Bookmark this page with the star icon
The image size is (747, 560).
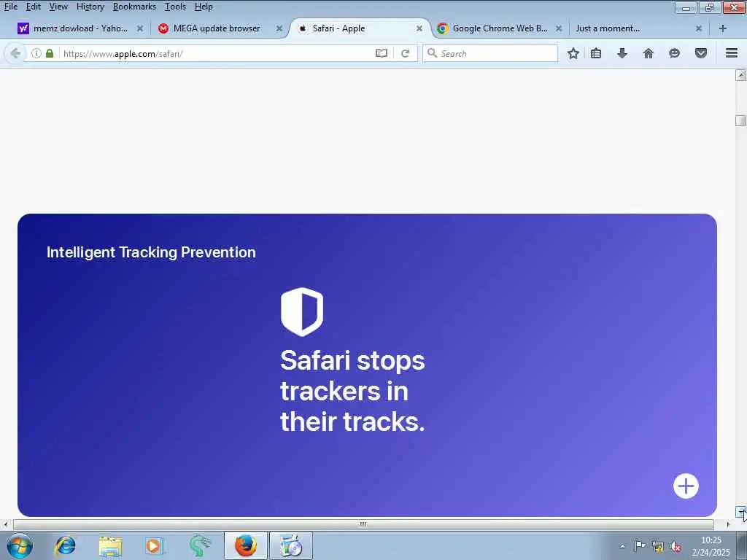tap(573, 53)
